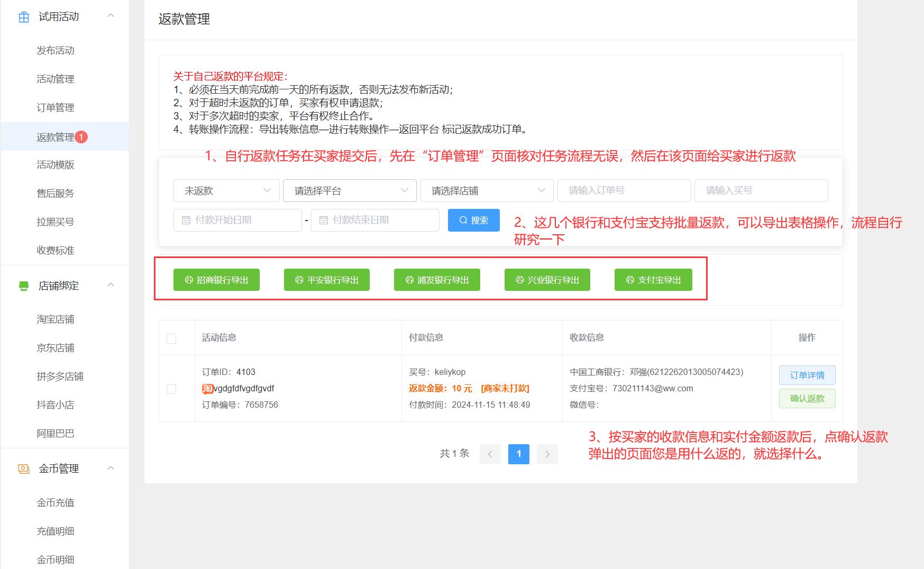Go to the next page arrow

pyautogui.click(x=547, y=454)
